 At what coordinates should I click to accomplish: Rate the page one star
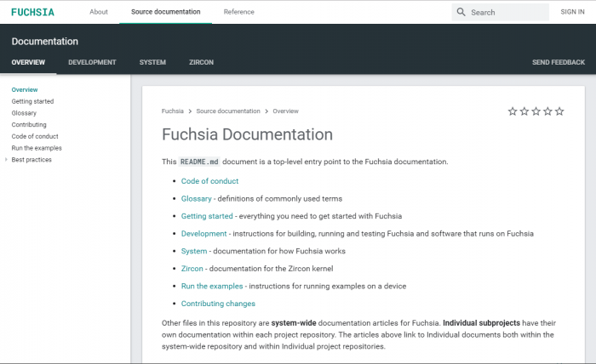pos(513,111)
